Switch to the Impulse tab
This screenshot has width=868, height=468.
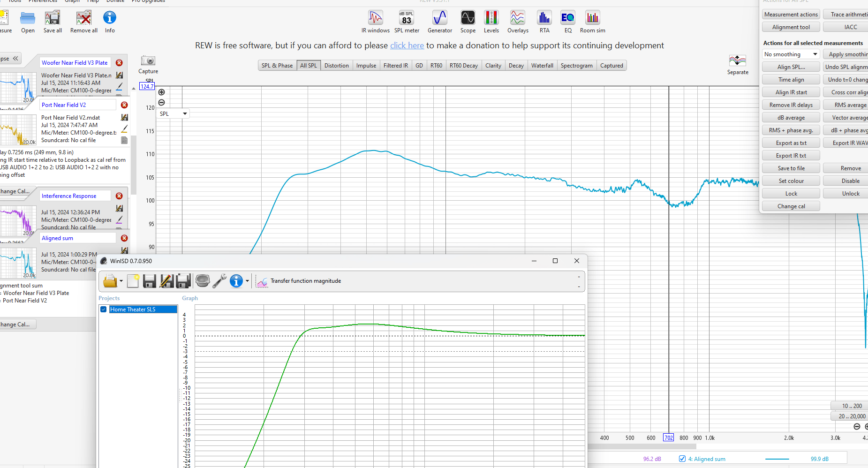pyautogui.click(x=366, y=66)
